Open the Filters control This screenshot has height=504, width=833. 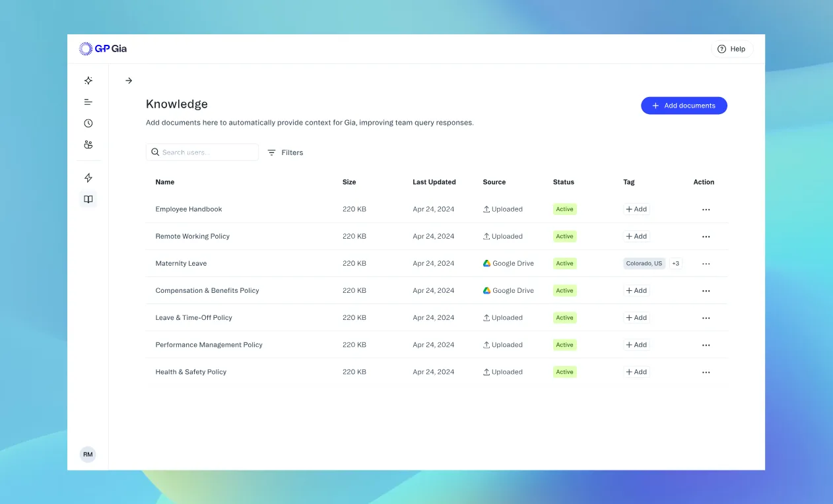pyautogui.click(x=285, y=152)
